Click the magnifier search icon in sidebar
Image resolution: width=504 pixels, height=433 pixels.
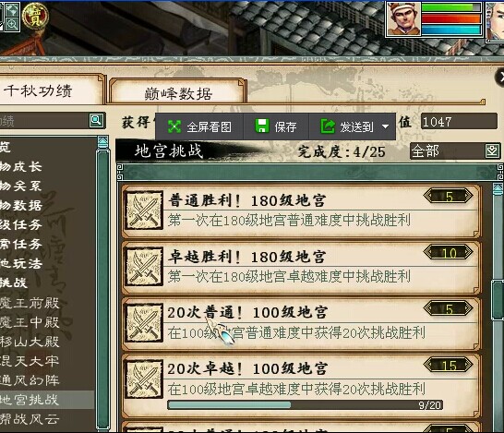96,121
